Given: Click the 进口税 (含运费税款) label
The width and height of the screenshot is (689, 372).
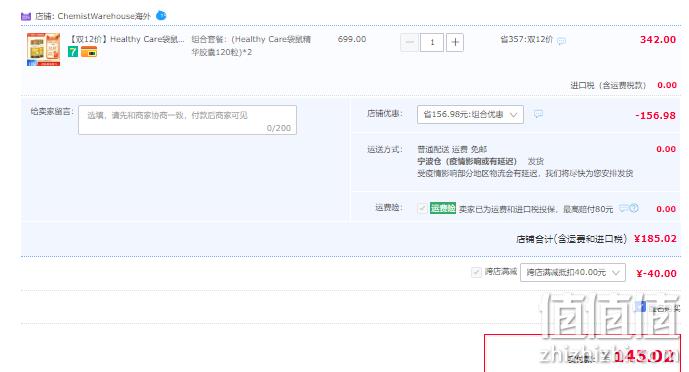Looking at the screenshot, I should [x=608, y=85].
